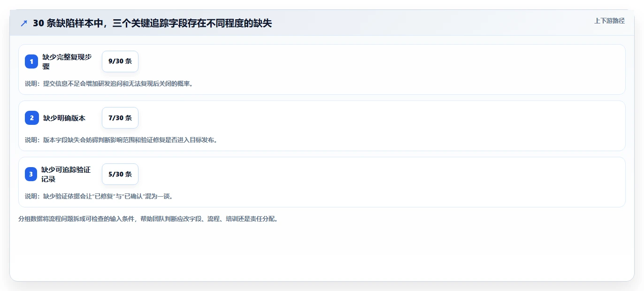Click the number 1 badge
The width and height of the screenshot is (644, 291).
(31, 61)
